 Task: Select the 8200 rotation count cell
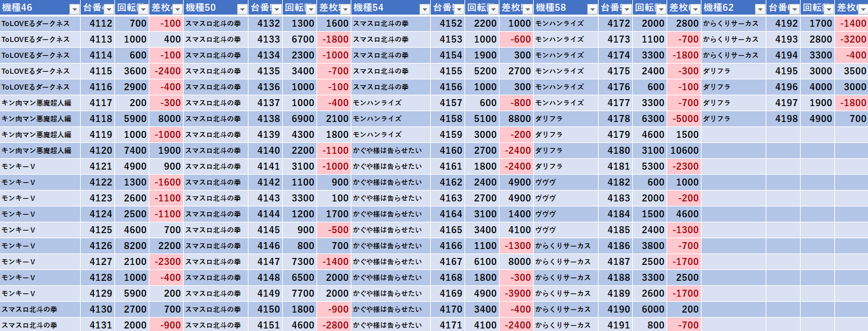coord(132,246)
